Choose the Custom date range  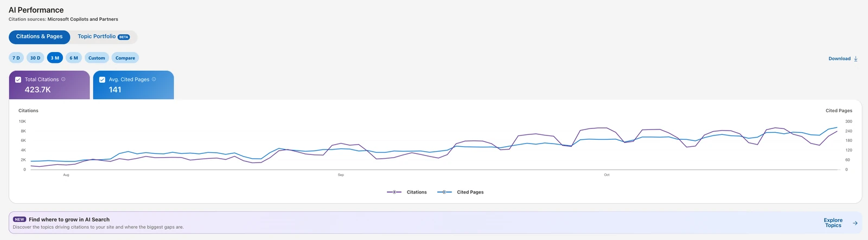coord(97,58)
